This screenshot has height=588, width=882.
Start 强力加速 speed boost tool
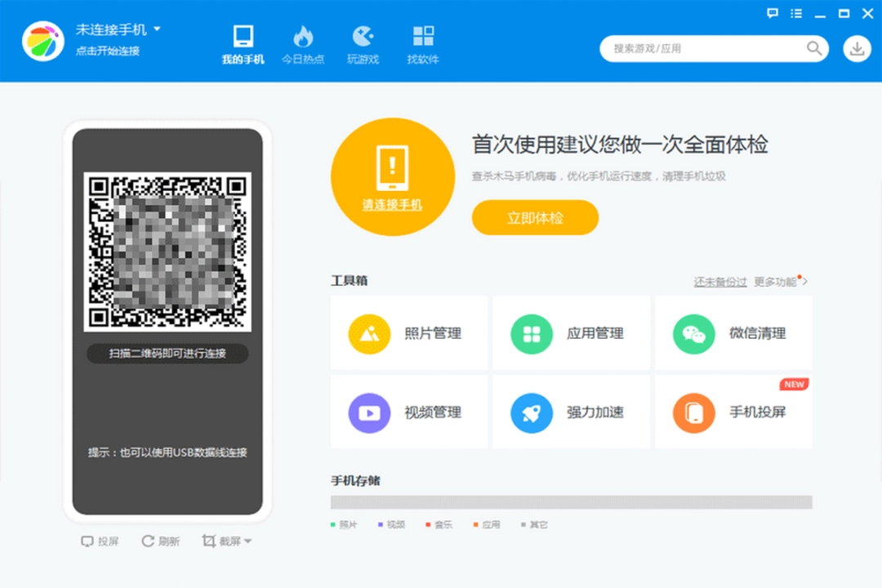tap(572, 412)
